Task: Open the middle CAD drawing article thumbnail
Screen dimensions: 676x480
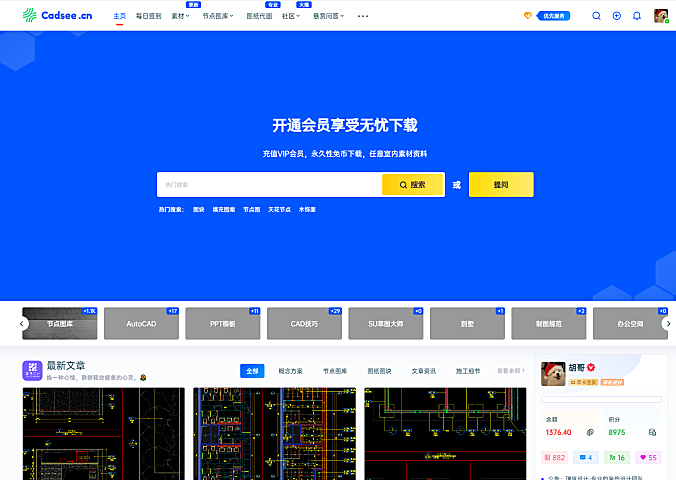Action: tap(275, 433)
